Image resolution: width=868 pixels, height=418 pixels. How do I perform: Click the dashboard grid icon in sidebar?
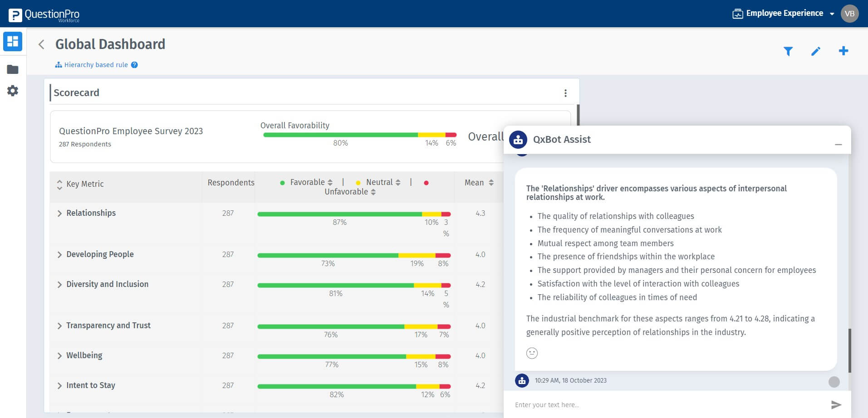(x=13, y=41)
